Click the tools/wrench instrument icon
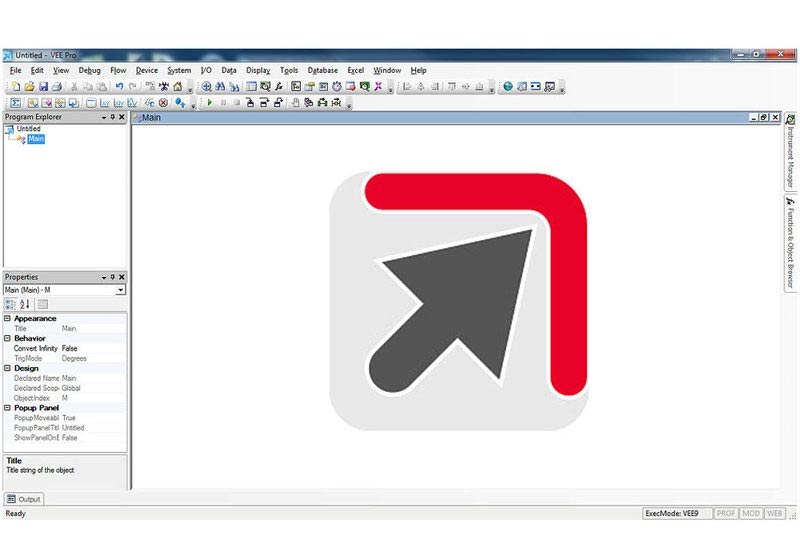 tap(164, 87)
